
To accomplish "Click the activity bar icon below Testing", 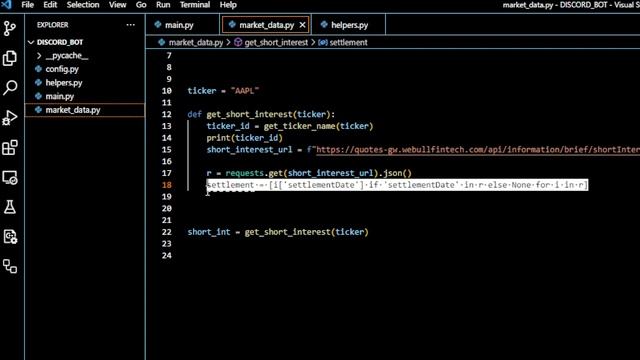I will 10,237.
